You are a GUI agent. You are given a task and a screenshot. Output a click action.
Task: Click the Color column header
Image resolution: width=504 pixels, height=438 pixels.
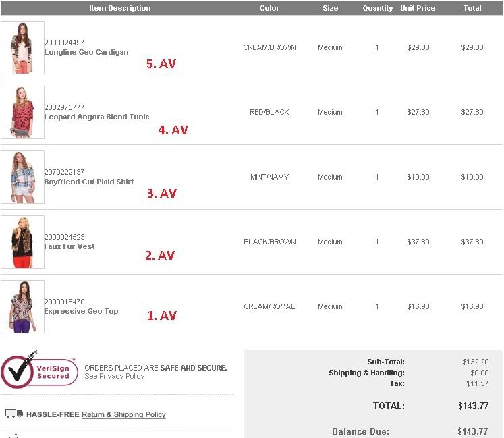[x=269, y=8]
